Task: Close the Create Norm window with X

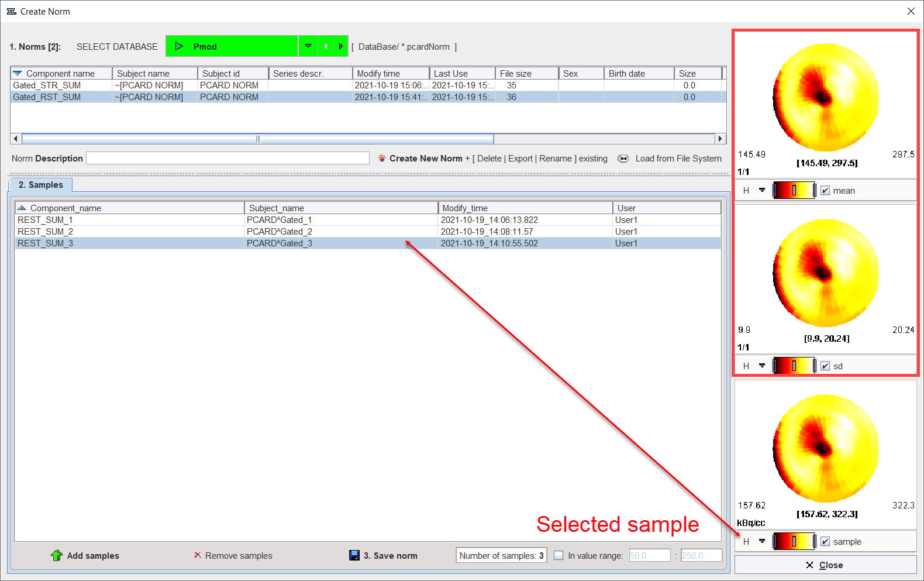Action: coord(911,11)
